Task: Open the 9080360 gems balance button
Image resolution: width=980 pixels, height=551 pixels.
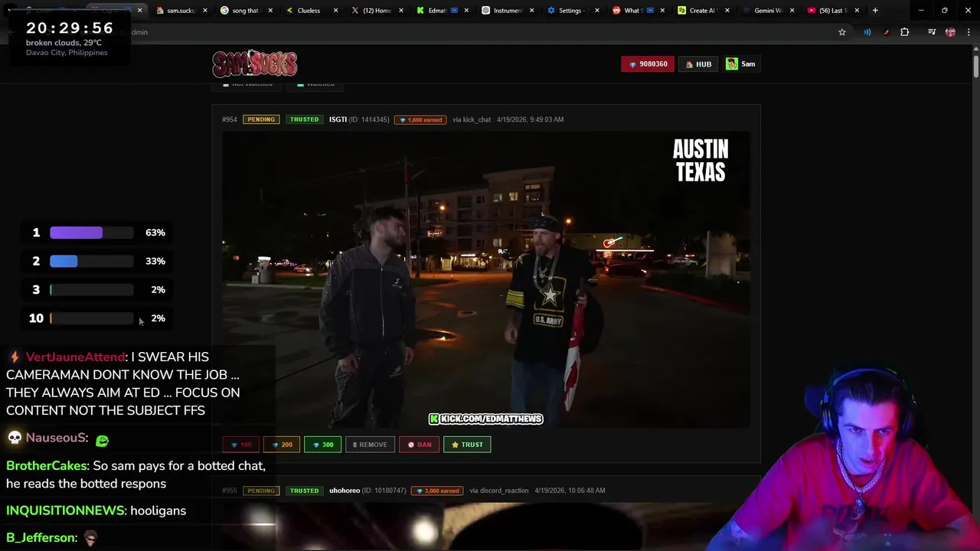Action: [x=648, y=64]
